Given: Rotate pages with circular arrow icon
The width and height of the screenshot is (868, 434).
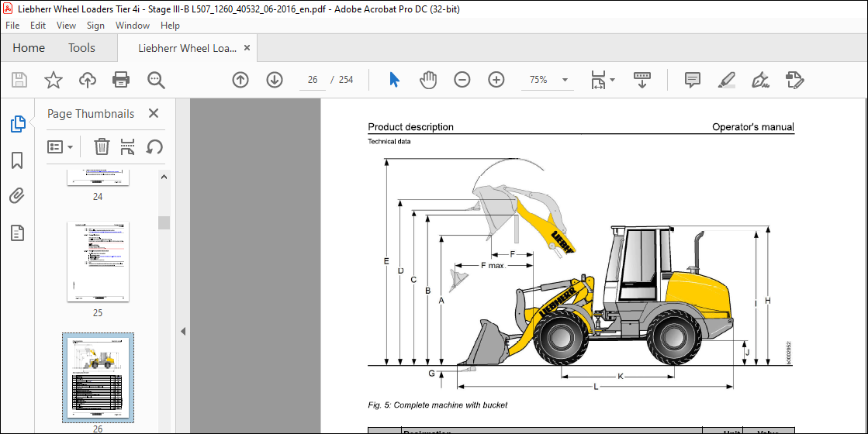Looking at the screenshot, I should click(x=154, y=147).
